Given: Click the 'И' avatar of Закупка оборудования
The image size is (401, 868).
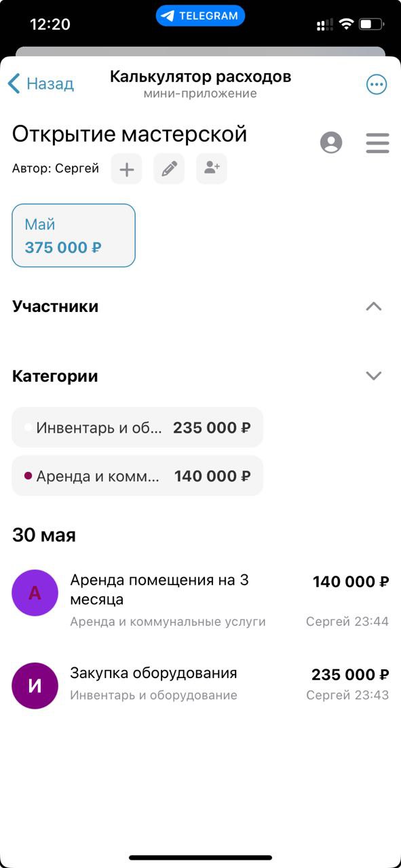Looking at the screenshot, I should click(35, 685).
